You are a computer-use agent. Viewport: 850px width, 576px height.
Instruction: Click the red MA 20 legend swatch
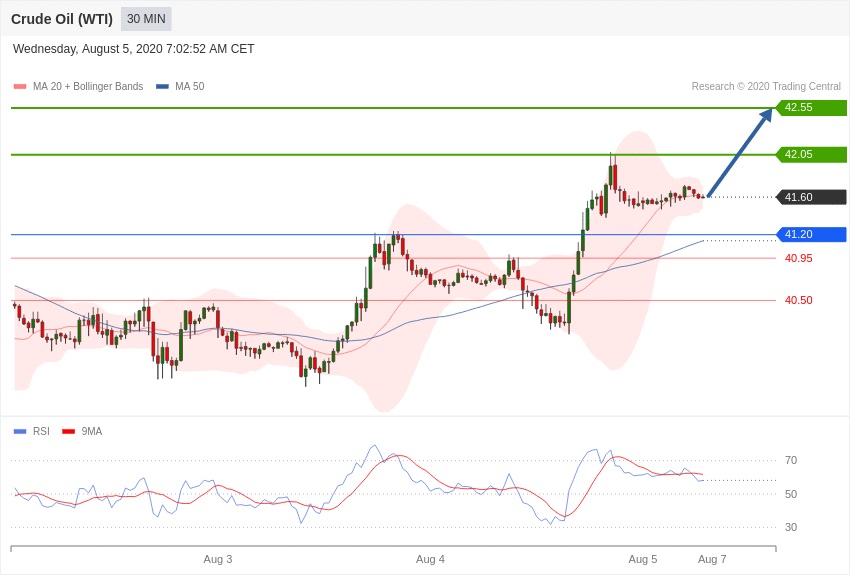pyautogui.click(x=20, y=87)
